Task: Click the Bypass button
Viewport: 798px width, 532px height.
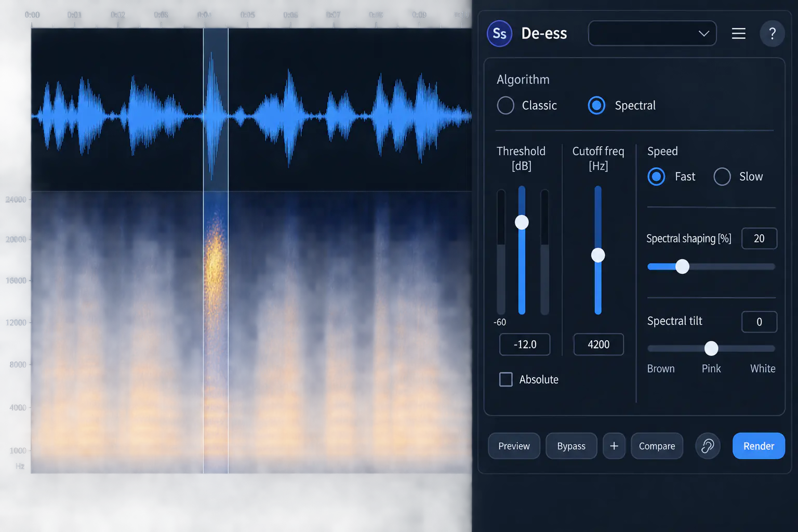Action: (x=571, y=446)
